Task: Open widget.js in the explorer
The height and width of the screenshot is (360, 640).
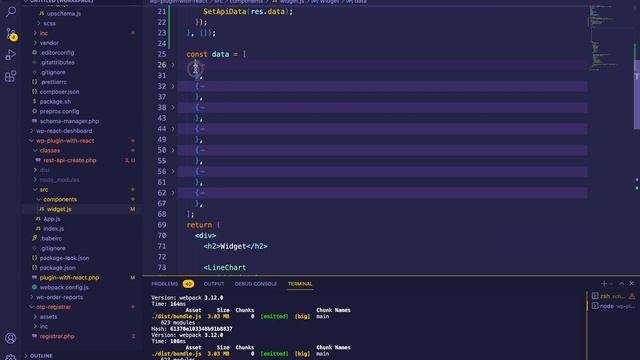Action: 59,209
